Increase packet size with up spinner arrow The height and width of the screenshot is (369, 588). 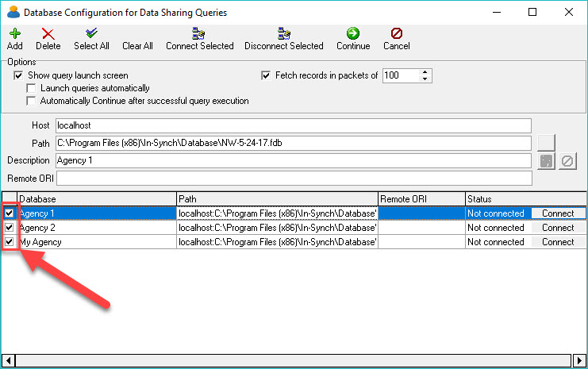425,72
